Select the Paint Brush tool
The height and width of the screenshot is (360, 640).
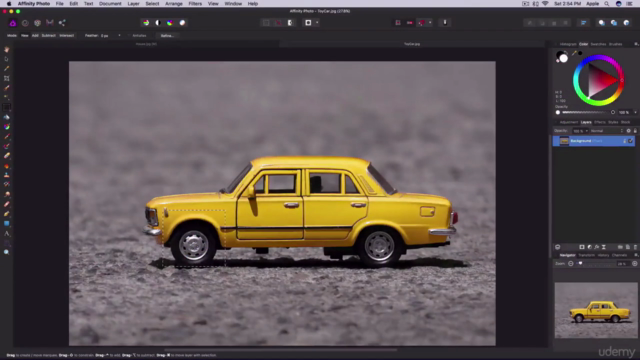tap(7, 136)
